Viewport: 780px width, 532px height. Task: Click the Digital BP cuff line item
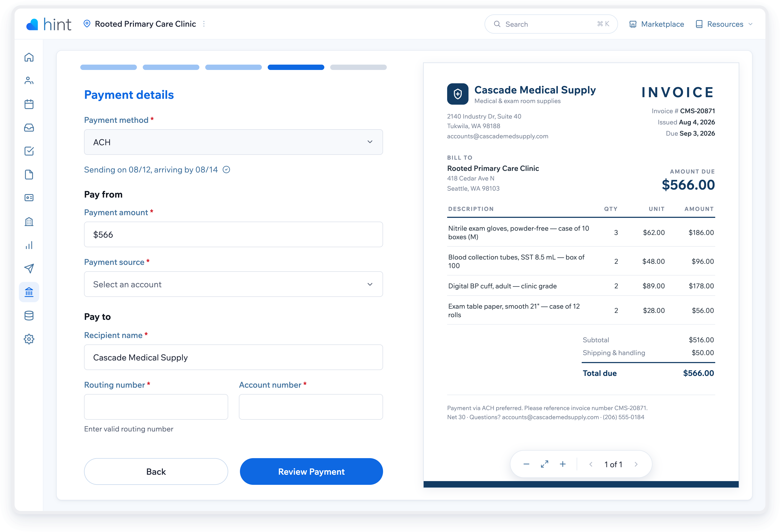(x=581, y=286)
